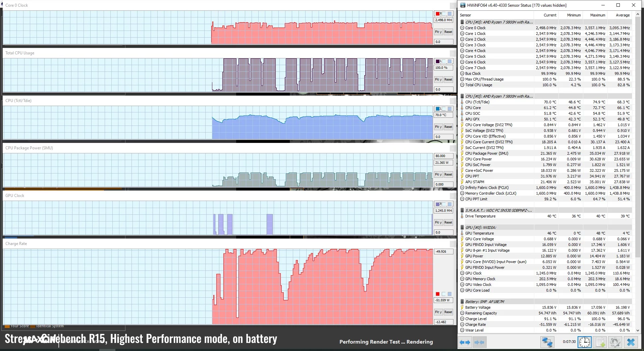Click the inward double-arrow collapse icon
Screen dimensions: 644x351
(480, 342)
